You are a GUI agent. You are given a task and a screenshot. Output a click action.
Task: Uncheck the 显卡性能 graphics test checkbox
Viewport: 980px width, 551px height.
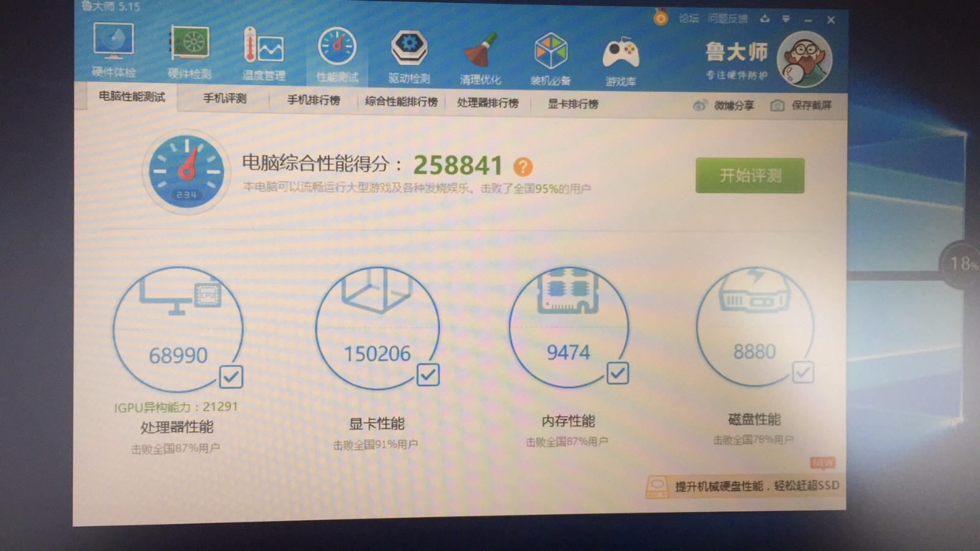tap(428, 375)
